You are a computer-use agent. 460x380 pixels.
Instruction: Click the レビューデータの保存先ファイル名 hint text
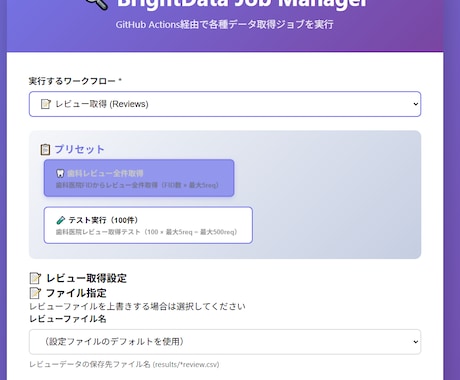(x=124, y=364)
